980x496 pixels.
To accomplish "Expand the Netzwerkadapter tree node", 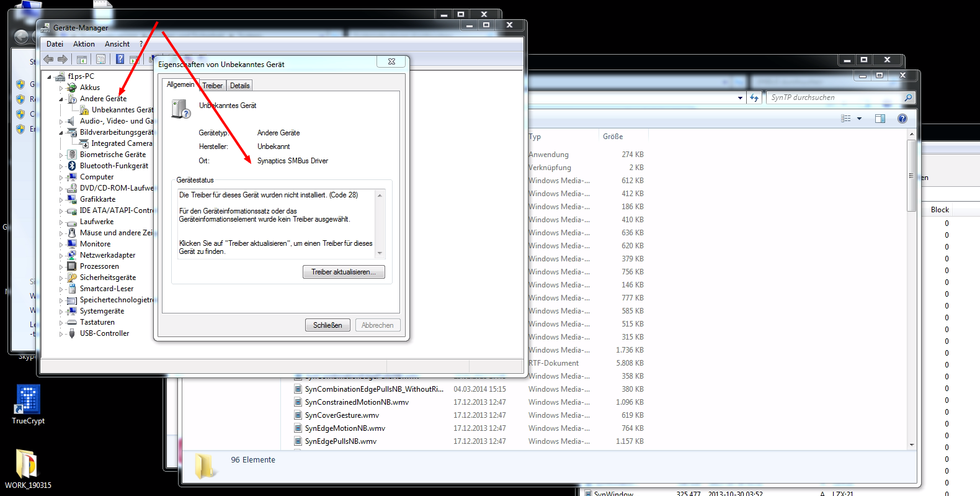I will pos(61,256).
